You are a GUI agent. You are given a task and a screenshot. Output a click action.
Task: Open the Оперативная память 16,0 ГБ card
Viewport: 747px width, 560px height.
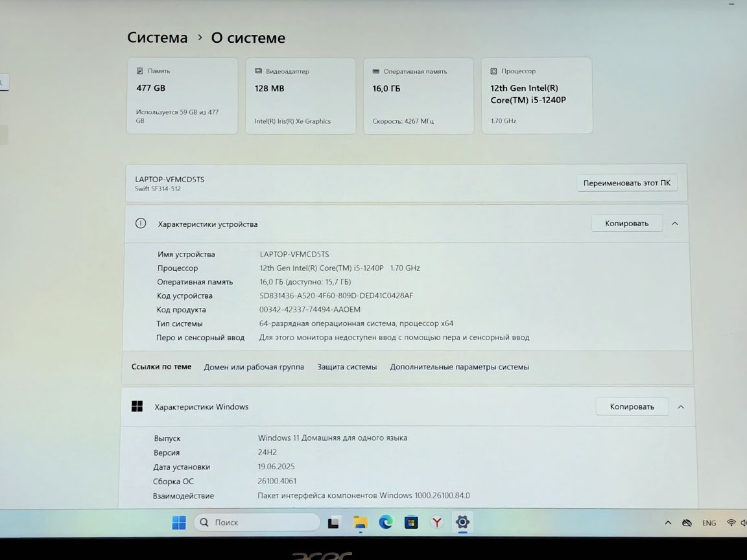coord(419,96)
